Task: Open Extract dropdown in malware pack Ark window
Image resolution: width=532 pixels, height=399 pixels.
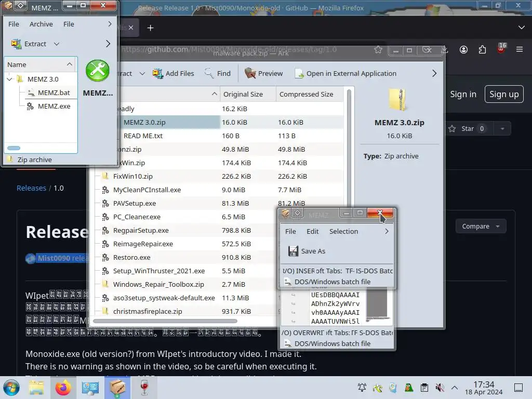Action: pyautogui.click(x=142, y=73)
